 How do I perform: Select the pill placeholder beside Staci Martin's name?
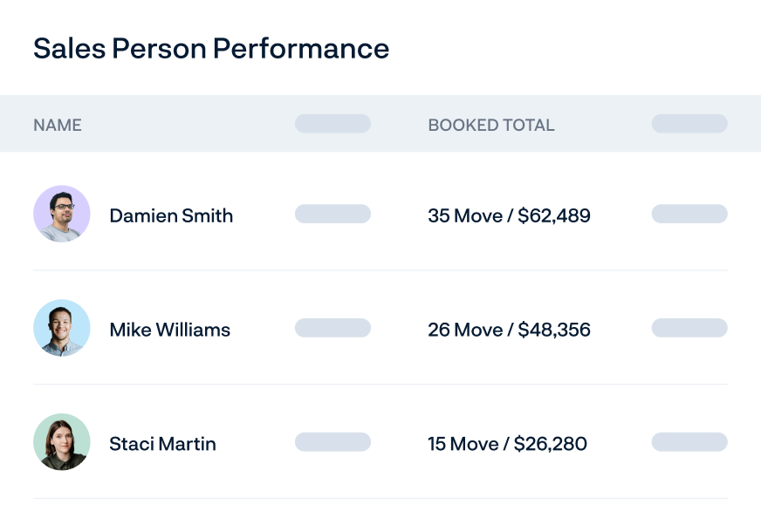(332, 442)
